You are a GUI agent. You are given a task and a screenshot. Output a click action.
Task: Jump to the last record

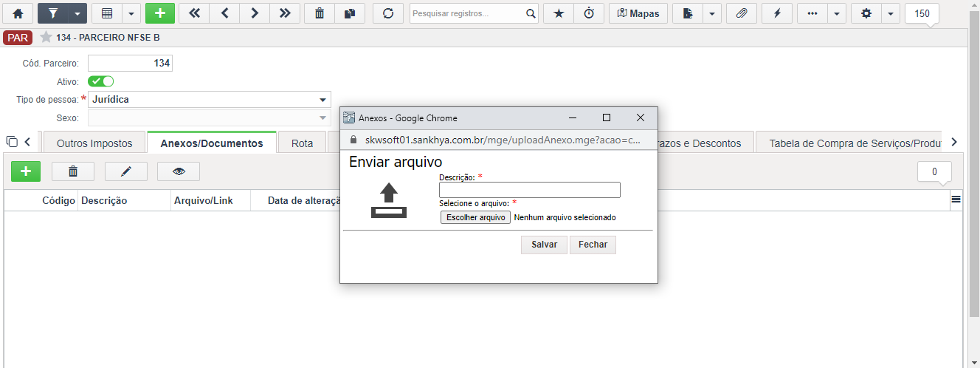[x=285, y=13]
